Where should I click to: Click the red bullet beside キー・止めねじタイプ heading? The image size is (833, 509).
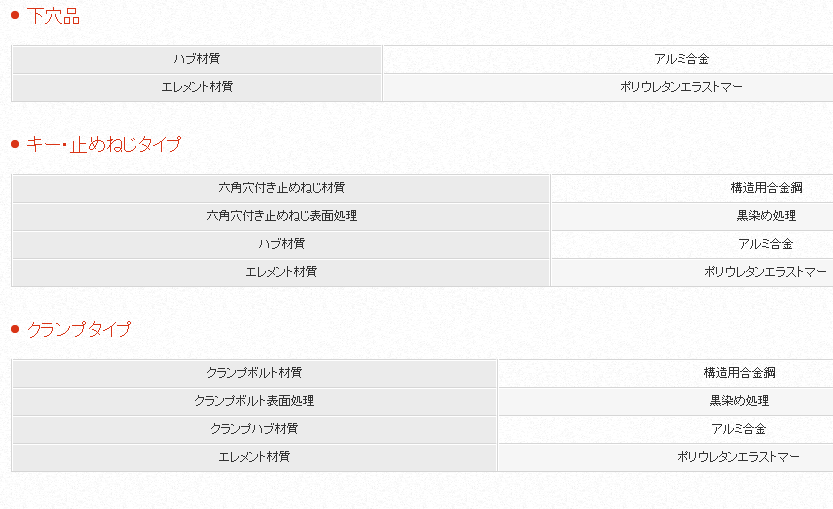[15, 145]
